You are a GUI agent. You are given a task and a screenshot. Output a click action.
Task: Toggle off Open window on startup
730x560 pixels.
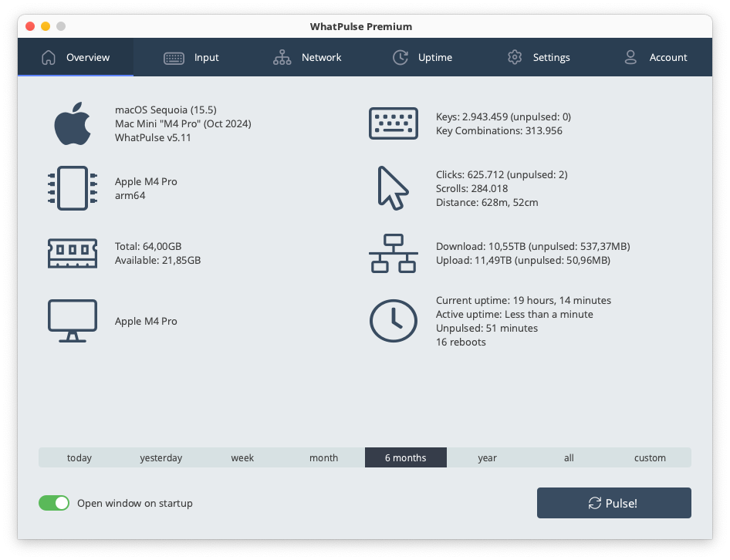pos(54,502)
